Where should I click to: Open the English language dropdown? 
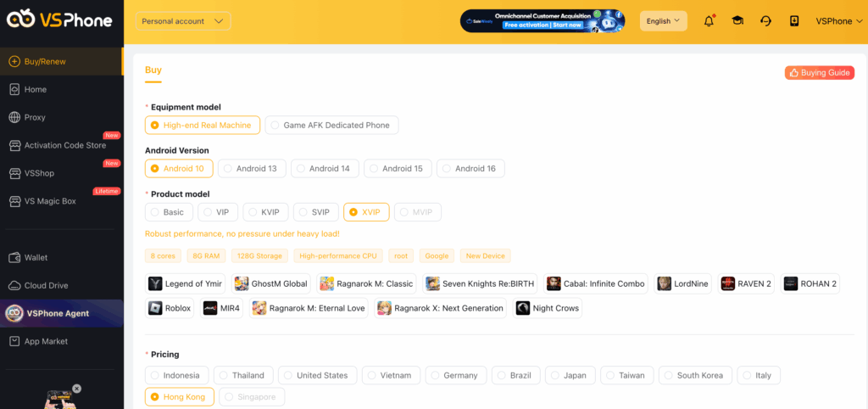pyautogui.click(x=663, y=21)
